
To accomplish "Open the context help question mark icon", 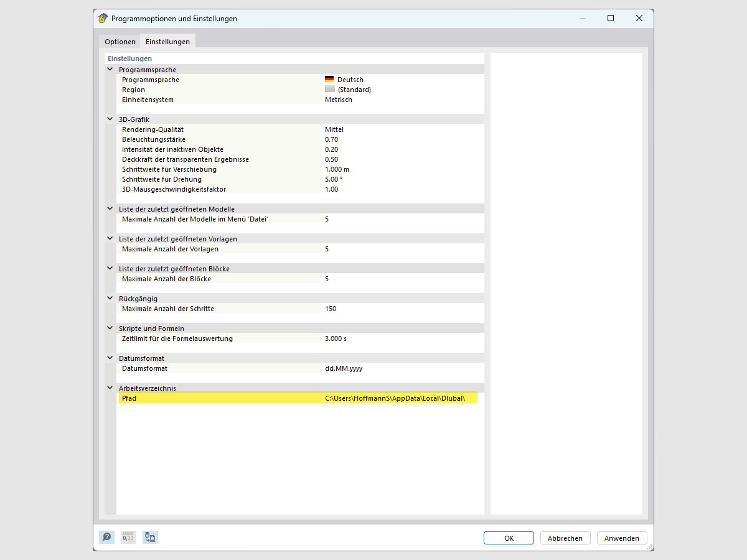I will tap(106, 537).
